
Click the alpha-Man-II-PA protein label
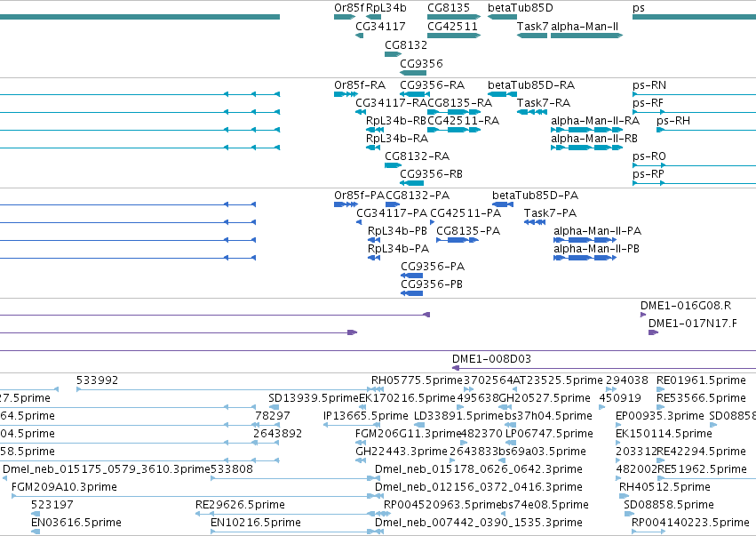(x=597, y=231)
